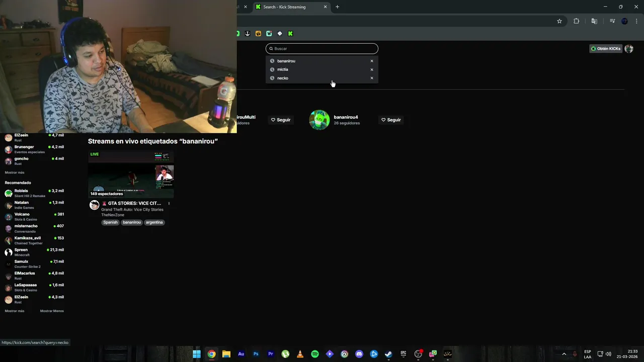
Task: Open the Robleis channel in sidebar
Action: 34,194
